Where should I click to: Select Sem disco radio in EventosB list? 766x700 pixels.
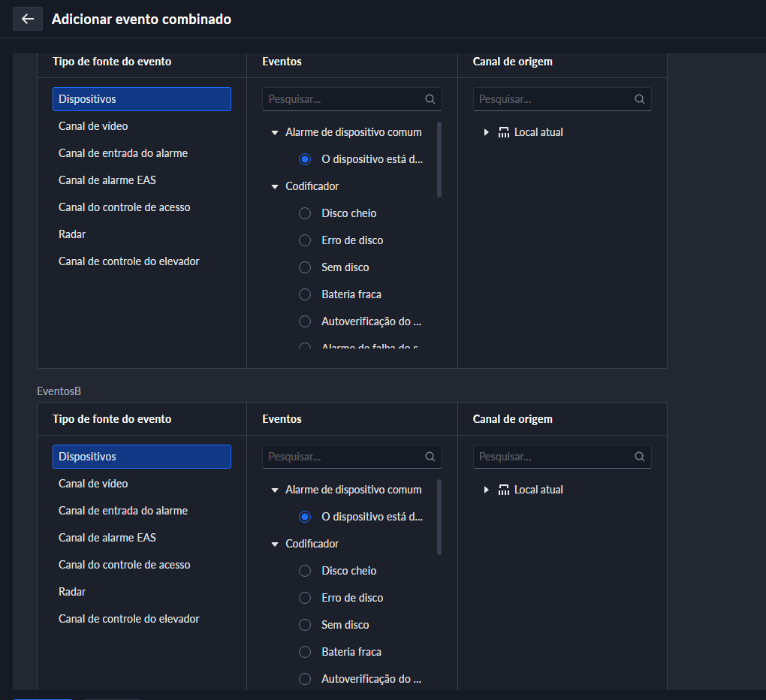click(305, 625)
